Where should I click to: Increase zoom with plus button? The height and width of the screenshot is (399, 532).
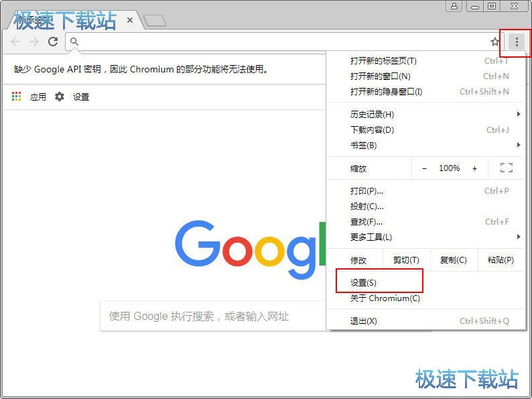tap(474, 168)
